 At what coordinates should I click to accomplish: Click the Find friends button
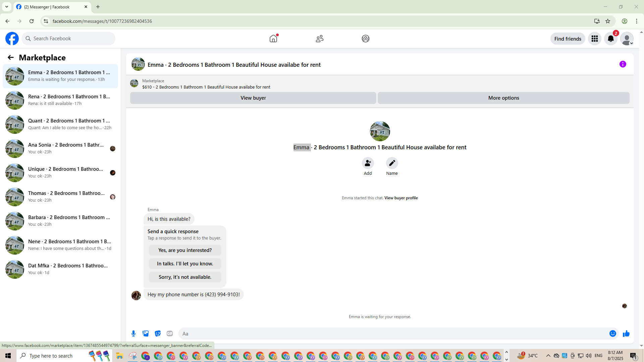tap(568, 39)
